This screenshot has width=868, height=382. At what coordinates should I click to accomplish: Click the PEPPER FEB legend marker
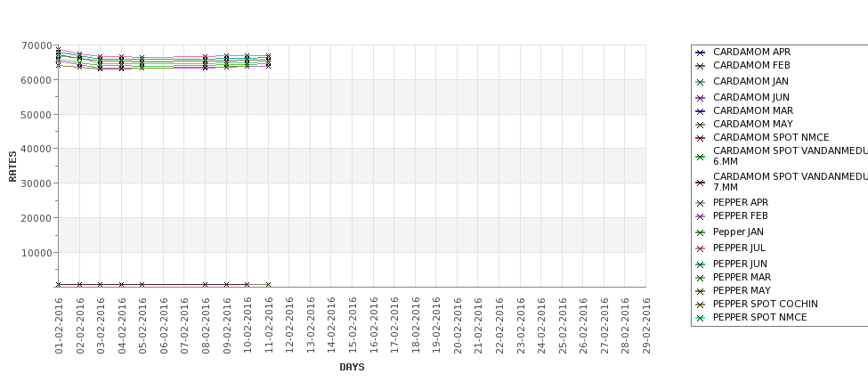[x=700, y=216]
